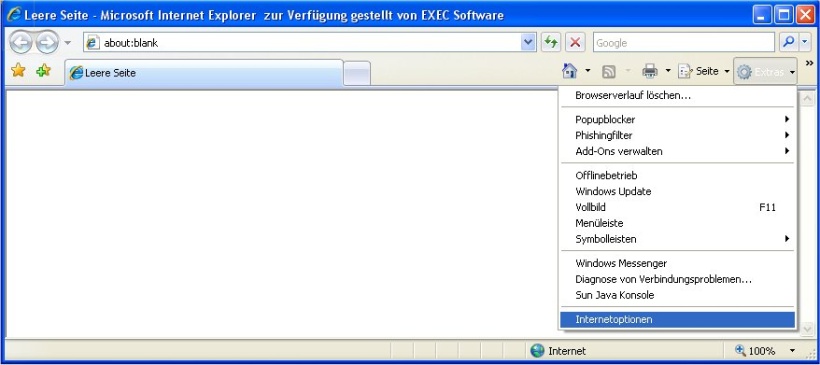Open the Favorites Center star icon
This screenshot has height=365, width=820.
(x=18, y=71)
